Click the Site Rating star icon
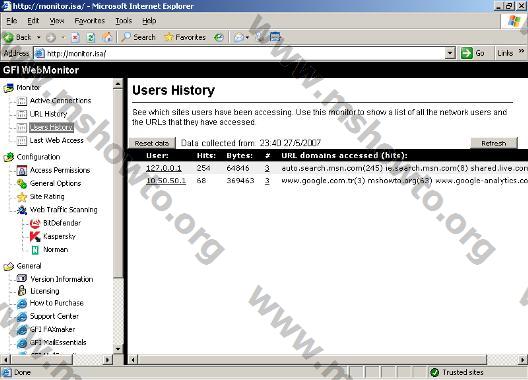The width and height of the screenshot is (528, 380). tap(22, 197)
